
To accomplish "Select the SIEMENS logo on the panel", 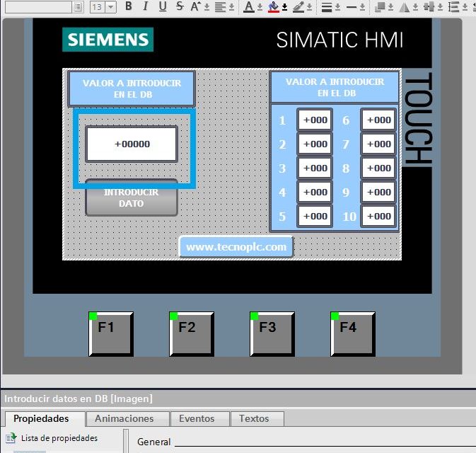I will click(108, 40).
